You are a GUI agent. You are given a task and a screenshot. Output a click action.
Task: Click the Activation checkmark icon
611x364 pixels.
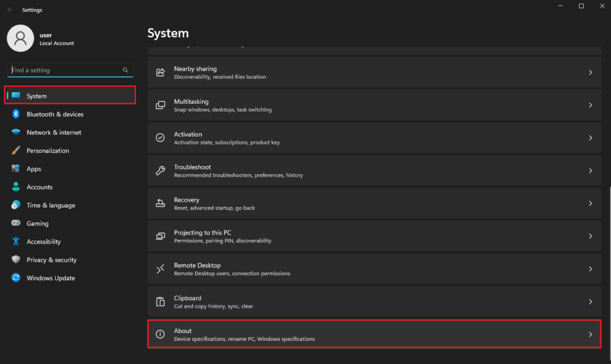[160, 137]
